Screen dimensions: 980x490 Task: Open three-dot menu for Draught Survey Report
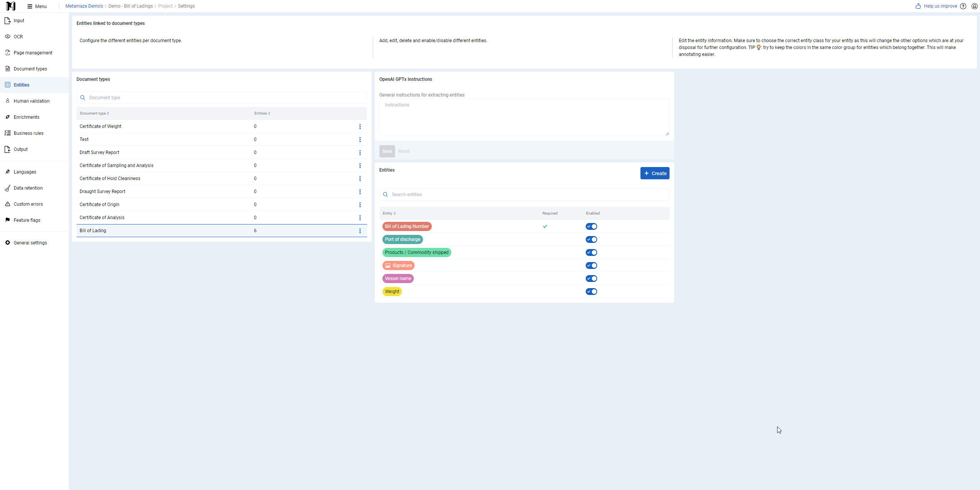coord(360,192)
